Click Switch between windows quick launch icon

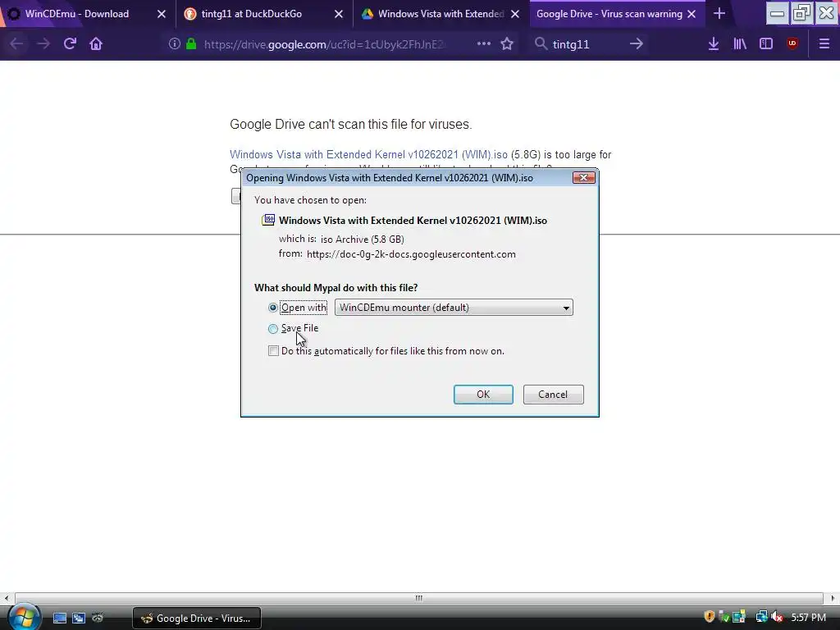[x=78, y=619]
